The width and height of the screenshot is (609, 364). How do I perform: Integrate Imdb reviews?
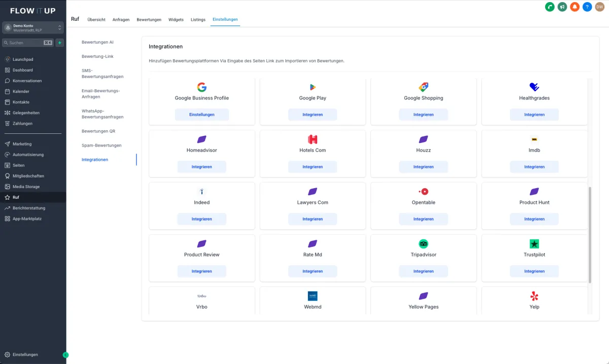tap(534, 167)
